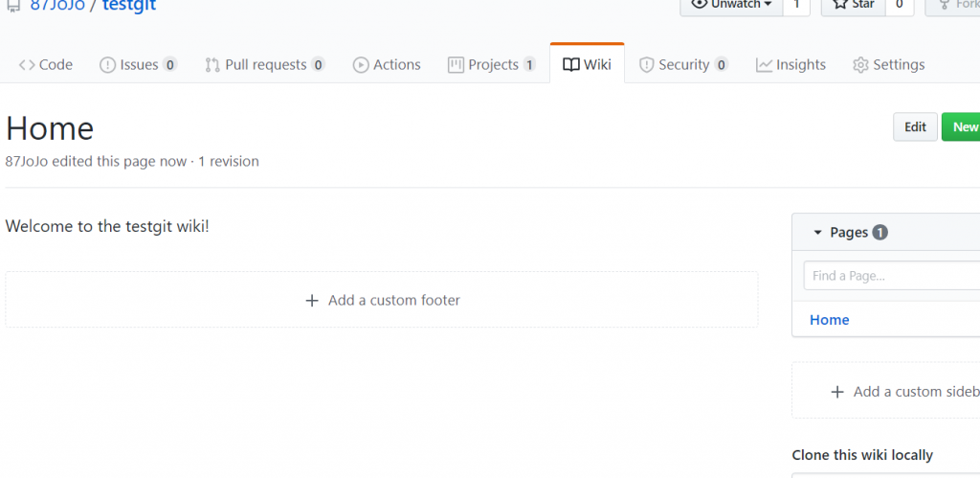Click the Find a Page search field
The width and height of the screenshot is (980, 478).
(890, 276)
